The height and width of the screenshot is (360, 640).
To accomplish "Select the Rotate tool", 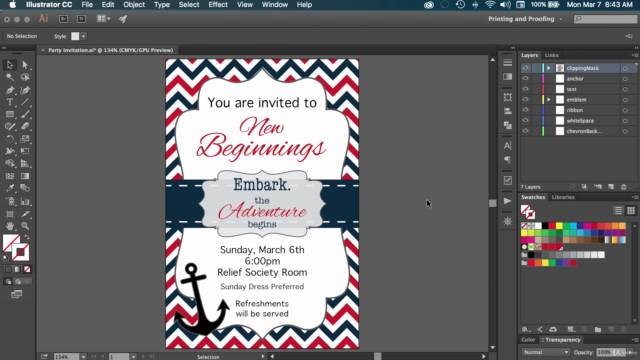I will [10, 139].
